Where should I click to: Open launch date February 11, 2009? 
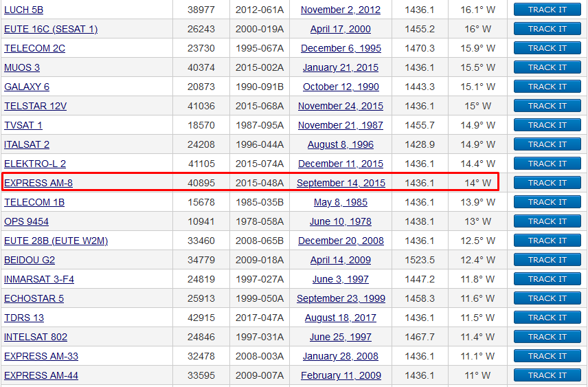tap(341, 376)
